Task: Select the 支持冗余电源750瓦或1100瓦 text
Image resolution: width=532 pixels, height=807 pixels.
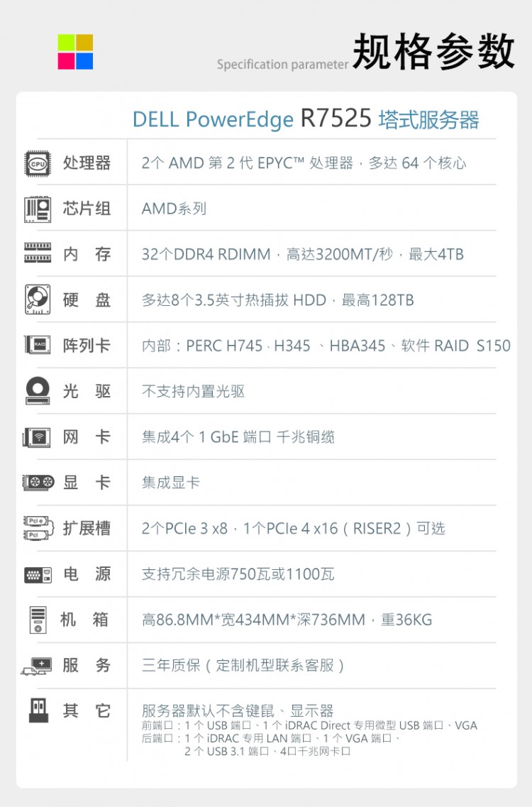Action: pos(238,574)
